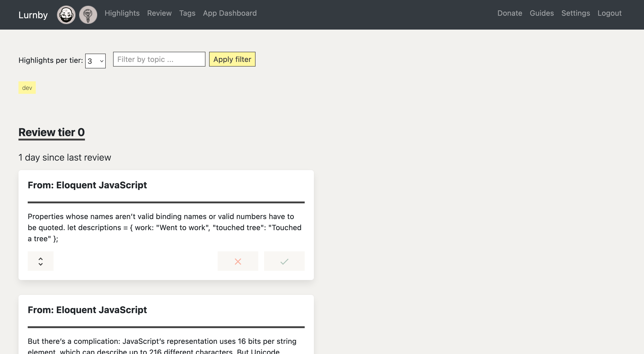Open the Review nav item
Viewport: 644px width, 354px height.
coord(159,13)
